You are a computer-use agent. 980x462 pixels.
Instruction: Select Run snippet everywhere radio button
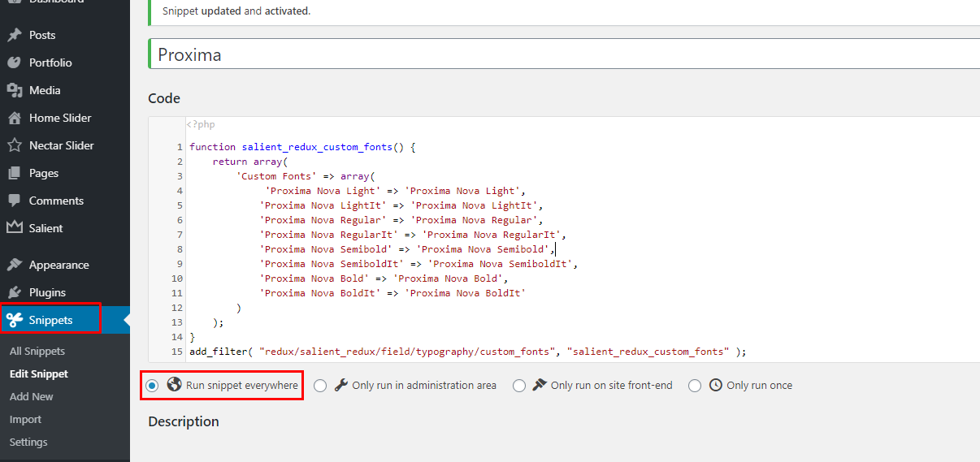(x=152, y=386)
